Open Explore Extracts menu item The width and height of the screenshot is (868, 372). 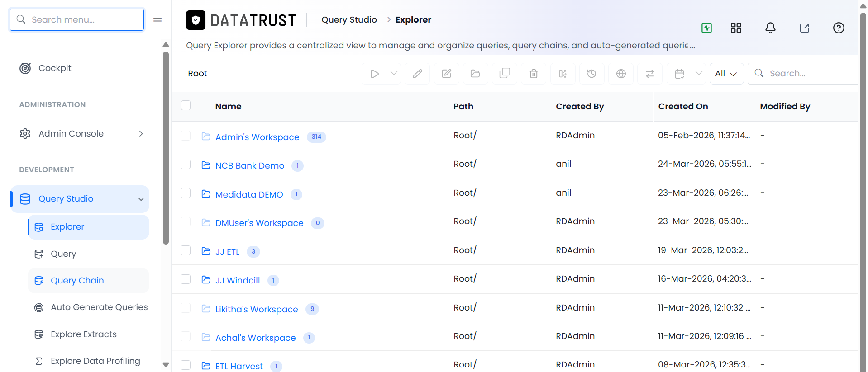(89, 334)
